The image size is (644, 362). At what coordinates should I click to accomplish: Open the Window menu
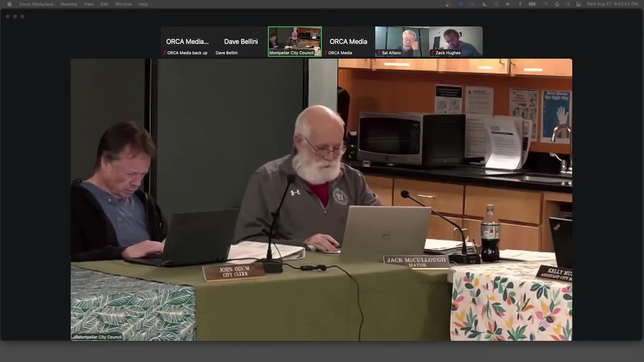point(123,4)
